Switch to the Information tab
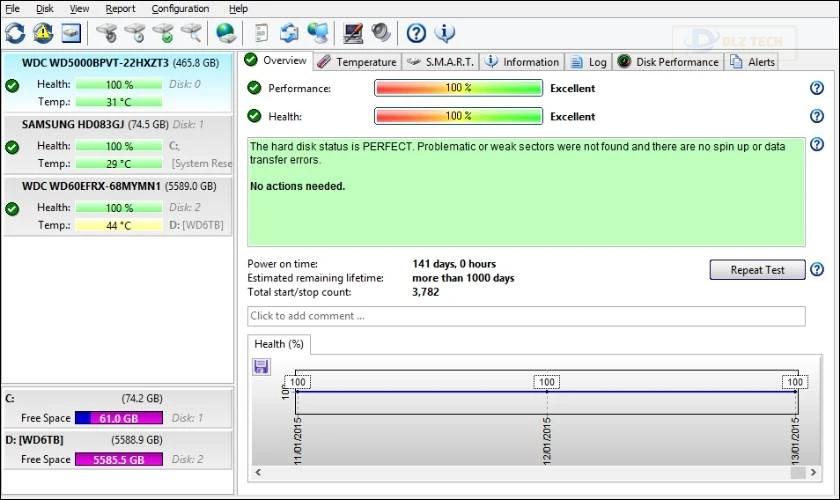The height and width of the screenshot is (500, 840). pos(522,62)
